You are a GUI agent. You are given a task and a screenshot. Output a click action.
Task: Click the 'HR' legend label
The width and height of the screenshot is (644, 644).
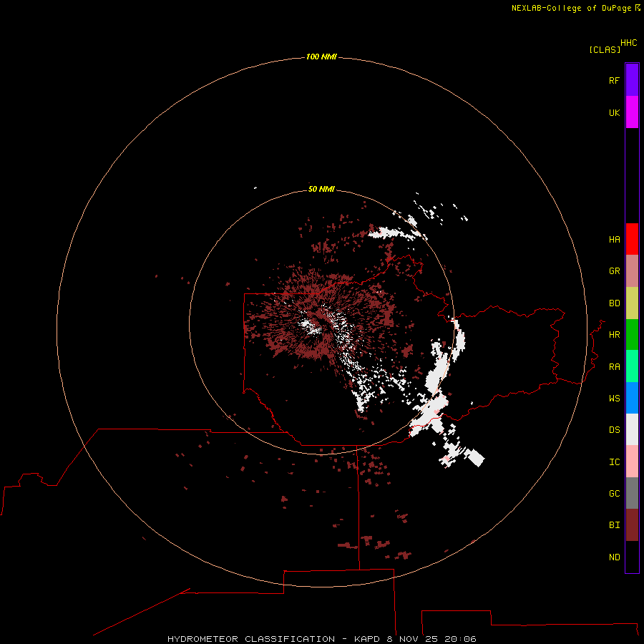[614, 335]
